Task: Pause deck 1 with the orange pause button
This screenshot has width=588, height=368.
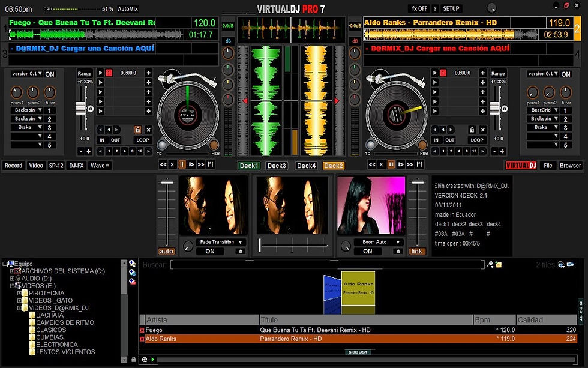Action: (x=182, y=164)
